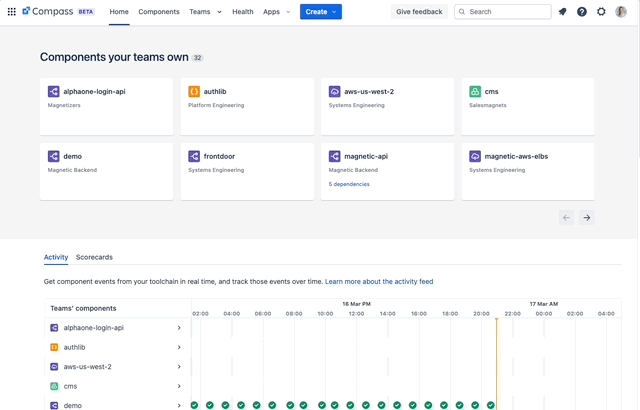The image size is (640, 410).
Task: Open the settings gear icon
Action: 601,12
